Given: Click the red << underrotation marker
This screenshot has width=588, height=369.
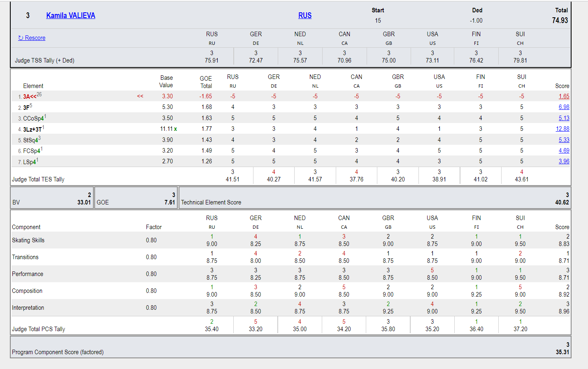Looking at the screenshot, I should [x=140, y=96].
